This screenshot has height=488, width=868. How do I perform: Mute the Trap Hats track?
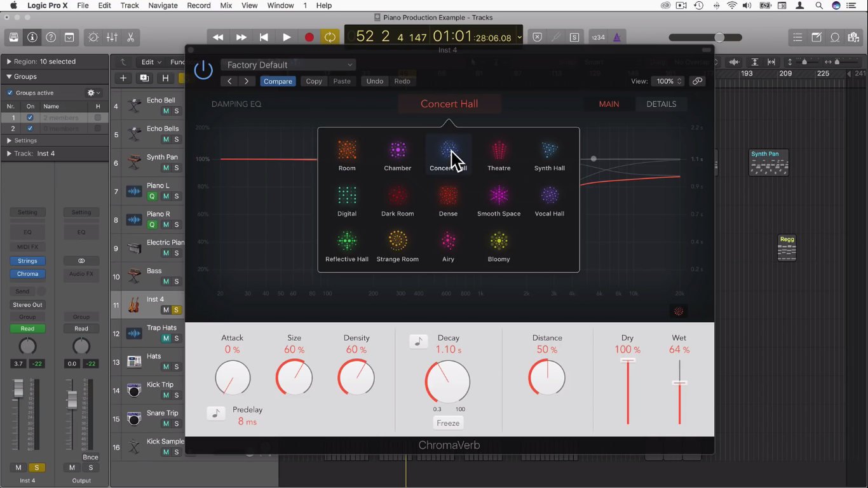[166, 338]
